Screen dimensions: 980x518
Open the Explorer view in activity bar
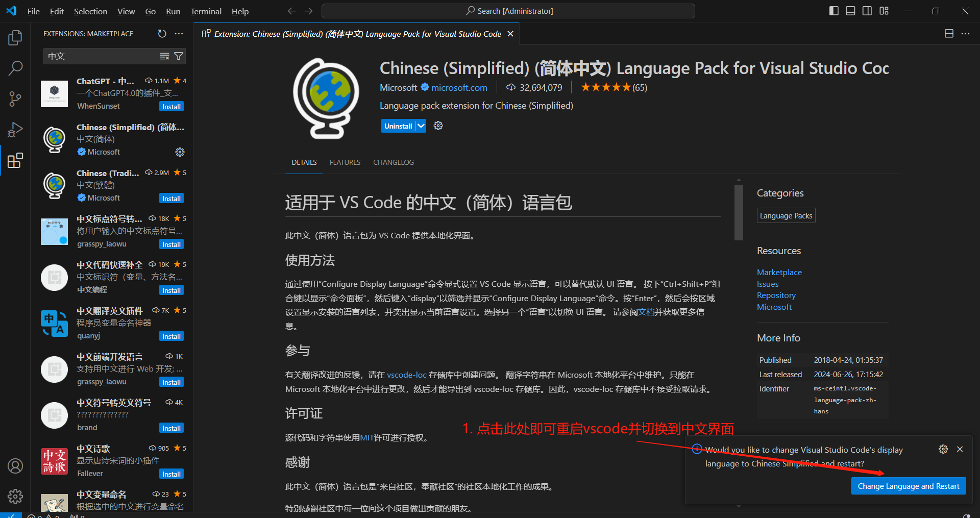tap(15, 37)
